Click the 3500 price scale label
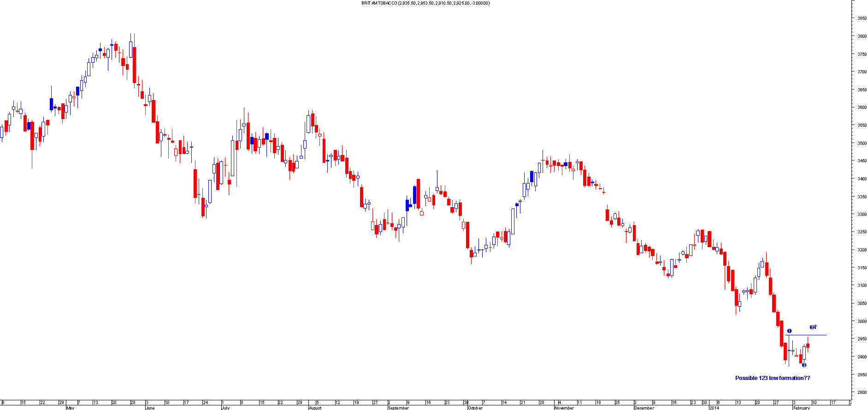The height and width of the screenshot is (410, 868). pos(862,143)
